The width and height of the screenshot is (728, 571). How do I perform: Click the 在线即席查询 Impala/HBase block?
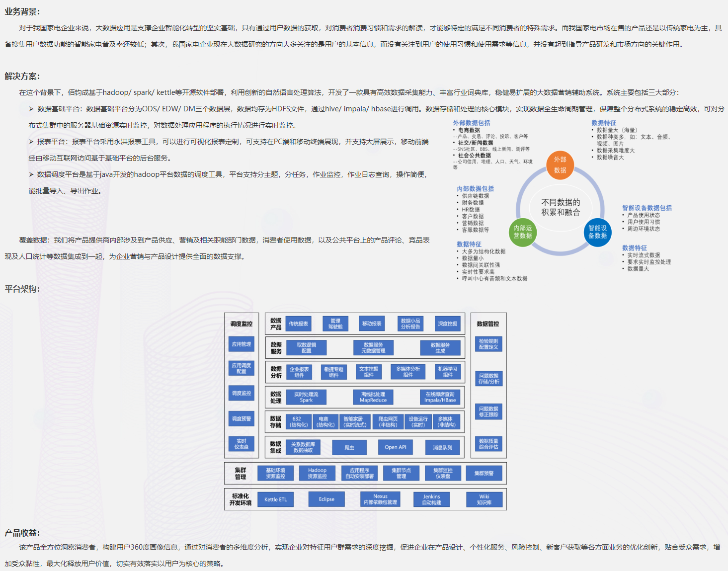[440, 397]
